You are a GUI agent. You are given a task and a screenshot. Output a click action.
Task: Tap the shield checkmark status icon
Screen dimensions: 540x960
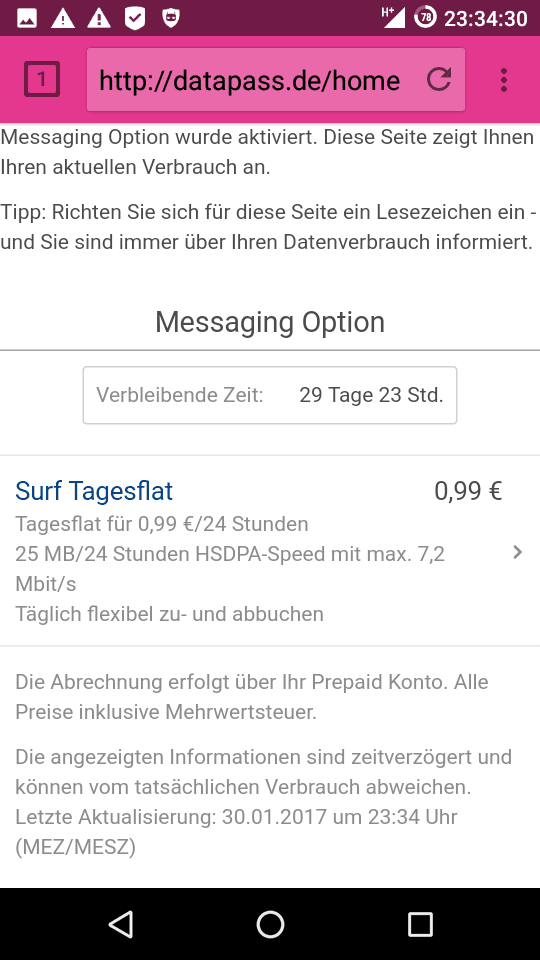pos(135,18)
